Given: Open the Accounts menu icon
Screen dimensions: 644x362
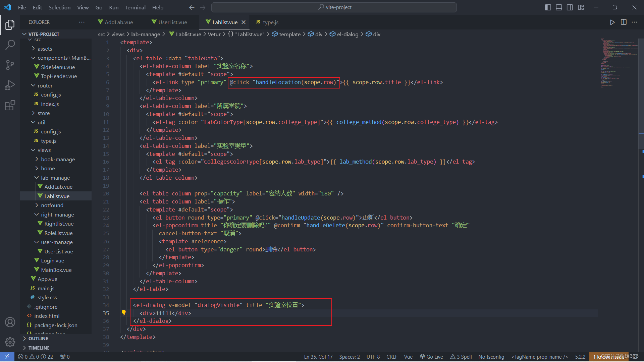Looking at the screenshot, I should [x=10, y=322].
